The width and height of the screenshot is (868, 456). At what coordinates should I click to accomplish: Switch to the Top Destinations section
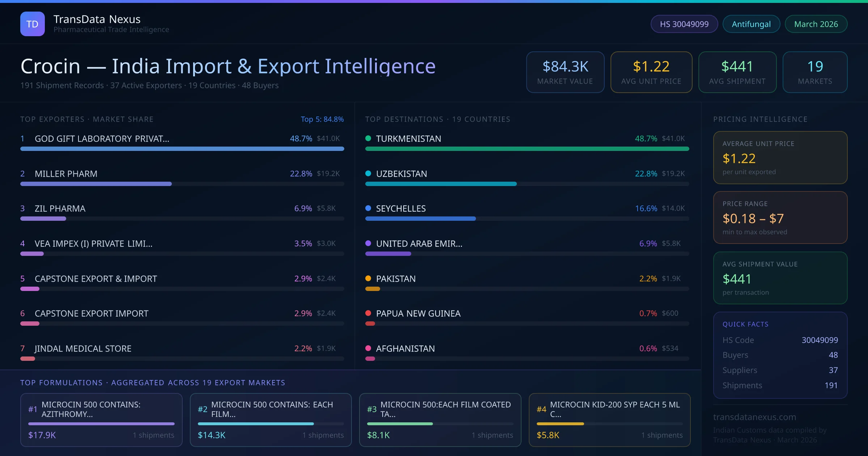(438, 119)
